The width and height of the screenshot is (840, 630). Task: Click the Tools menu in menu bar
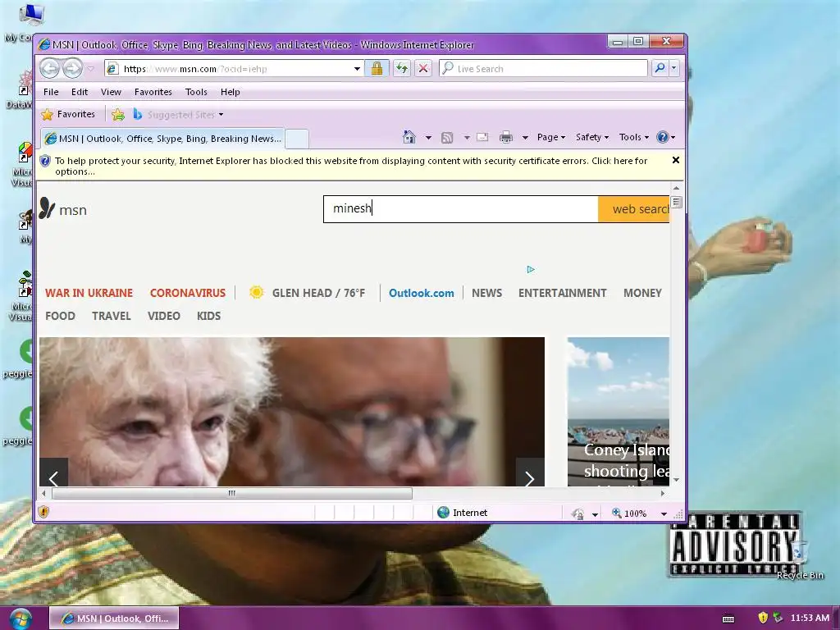196,92
